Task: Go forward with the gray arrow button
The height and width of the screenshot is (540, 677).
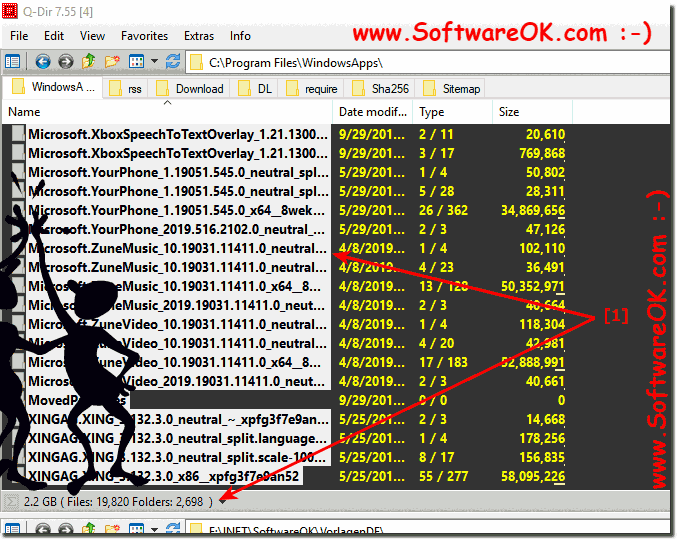Action: pos(66,62)
